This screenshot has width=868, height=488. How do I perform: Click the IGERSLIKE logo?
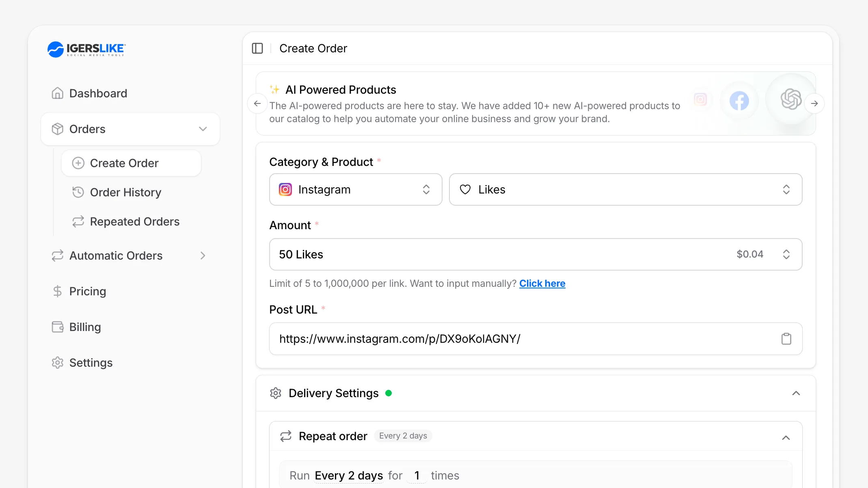pos(86,49)
